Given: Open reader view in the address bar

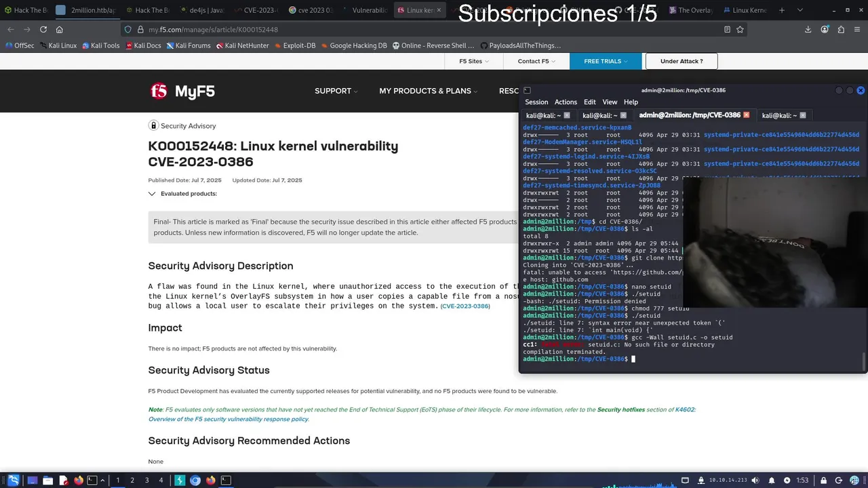Looking at the screenshot, I should [x=727, y=29].
